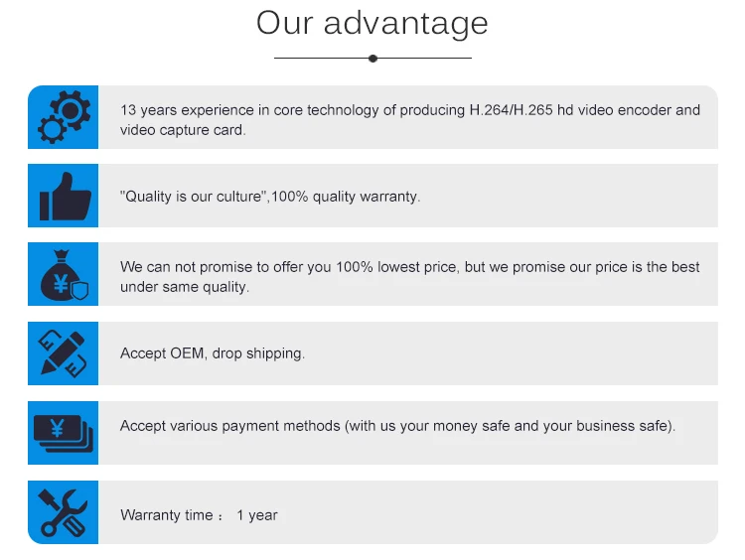Click the "Warranty time" label
This screenshot has height=560, width=745.
click(167, 515)
